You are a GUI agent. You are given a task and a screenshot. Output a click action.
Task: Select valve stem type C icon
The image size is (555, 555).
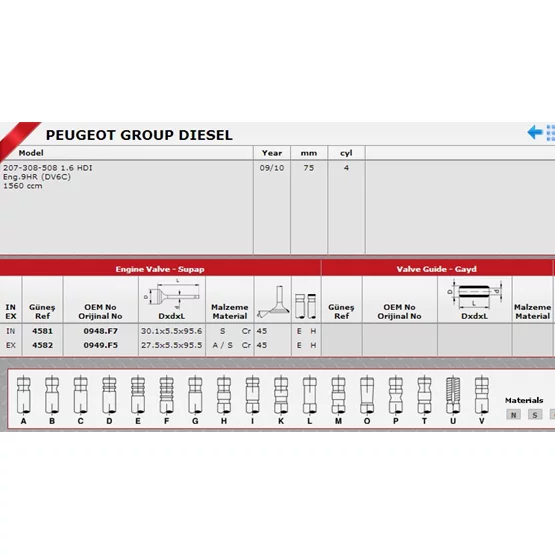(80, 395)
